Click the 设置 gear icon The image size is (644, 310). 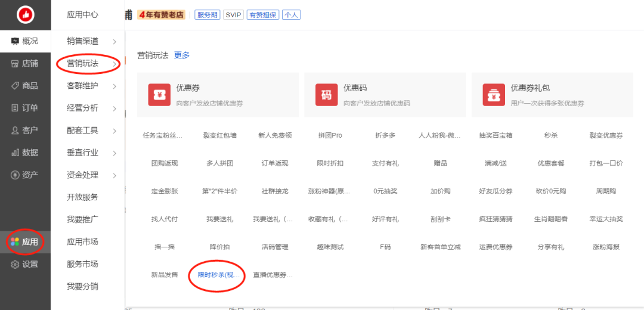pyautogui.click(x=15, y=265)
